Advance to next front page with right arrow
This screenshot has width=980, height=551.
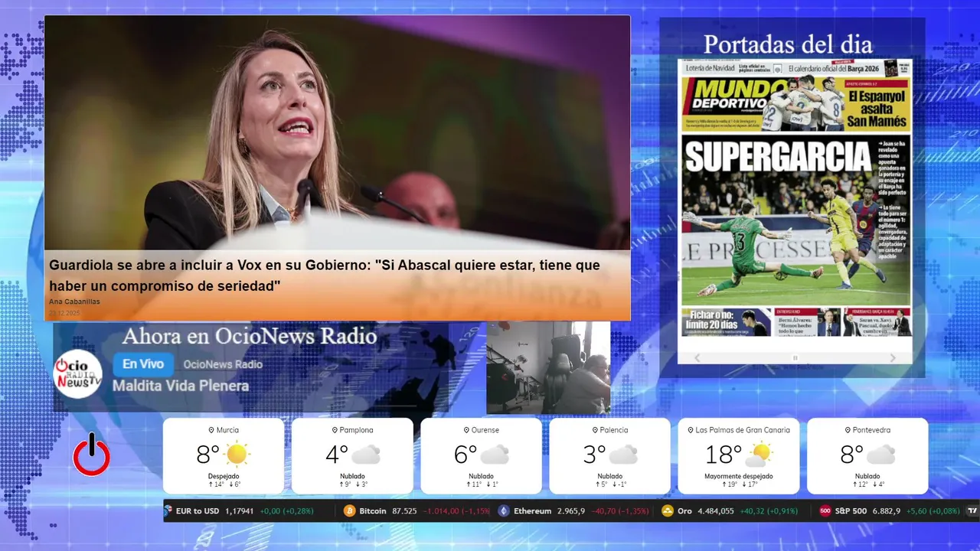(x=893, y=358)
